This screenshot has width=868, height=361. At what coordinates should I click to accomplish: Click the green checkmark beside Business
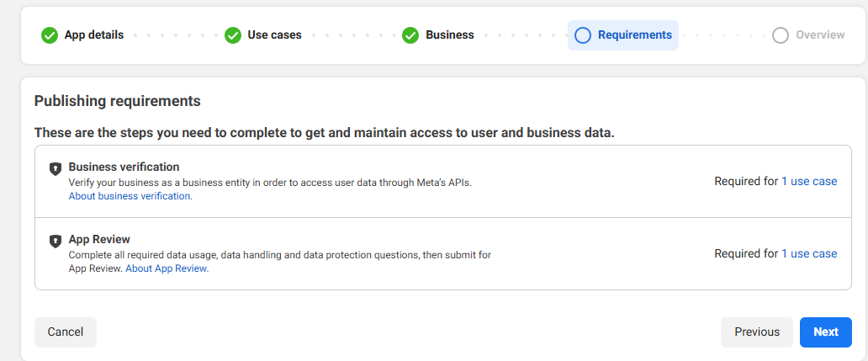(x=410, y=35)
